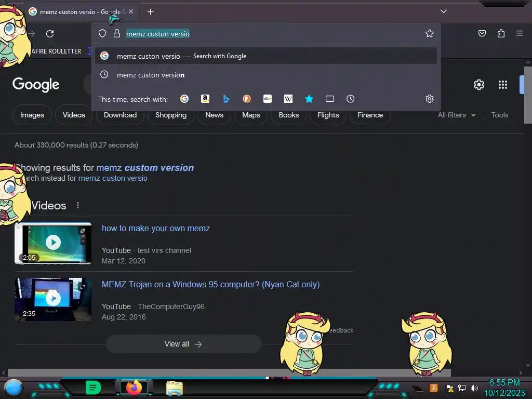
Task: Click the horizontal scrollbar at page bottom
Action: coord(229,373)
